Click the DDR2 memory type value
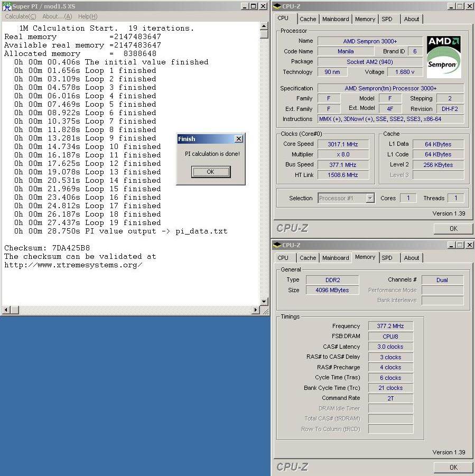This screenshot has width=475, height=476. click(x=332, y=280)
